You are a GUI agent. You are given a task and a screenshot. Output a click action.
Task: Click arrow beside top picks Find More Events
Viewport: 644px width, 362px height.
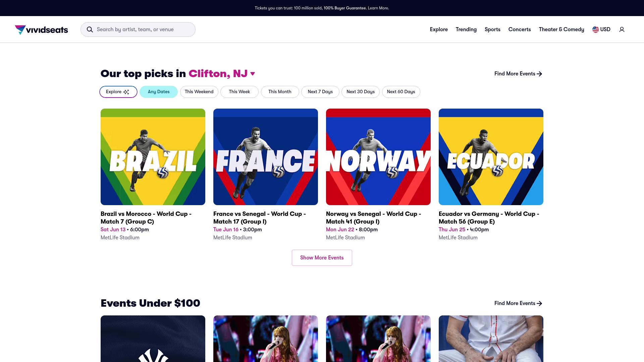pos(539,74)
